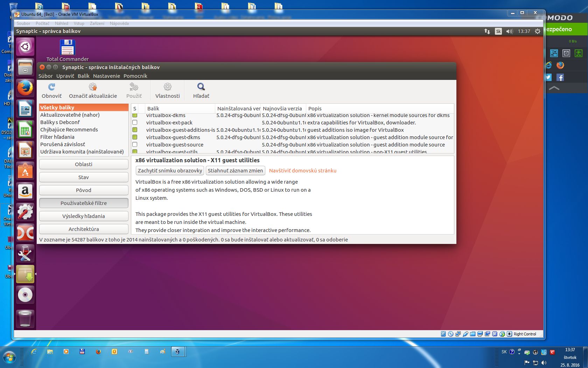Screen dimensions: 588x368
Task: Click status box of virtualbox-guest-additions-iso row
Action: coord(135,130)
